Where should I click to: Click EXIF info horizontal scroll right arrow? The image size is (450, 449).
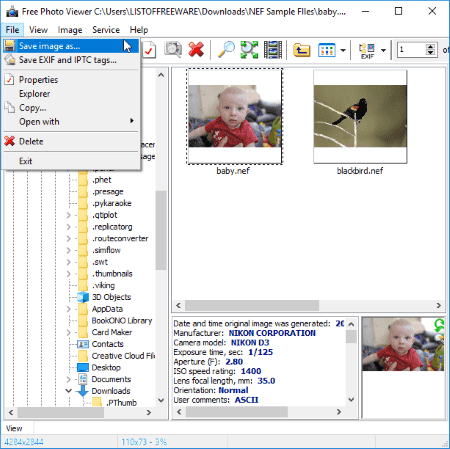[x=339, y=412]
